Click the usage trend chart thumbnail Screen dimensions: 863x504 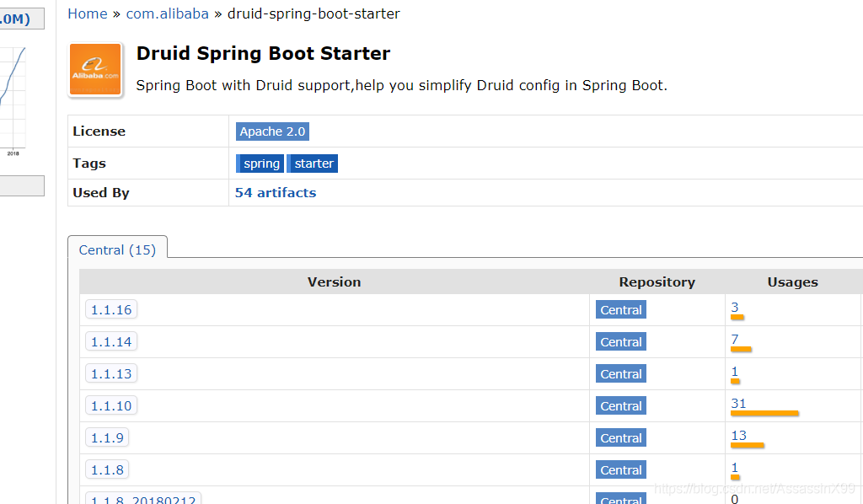13,102
